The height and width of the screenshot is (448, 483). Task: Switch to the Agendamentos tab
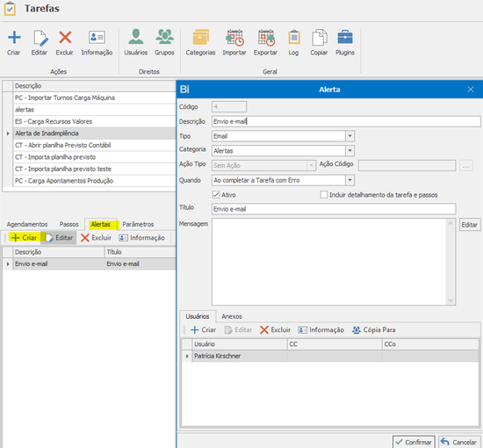coord(27,224)
